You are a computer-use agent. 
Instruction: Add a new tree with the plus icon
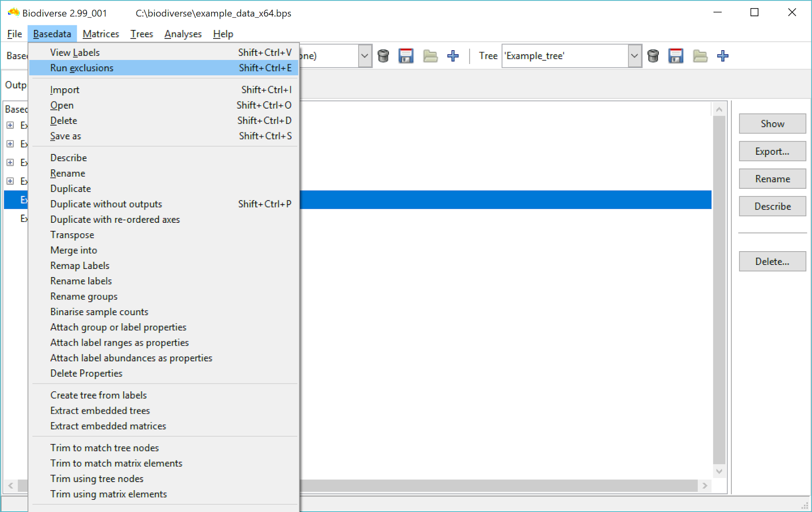pos(723,56)
